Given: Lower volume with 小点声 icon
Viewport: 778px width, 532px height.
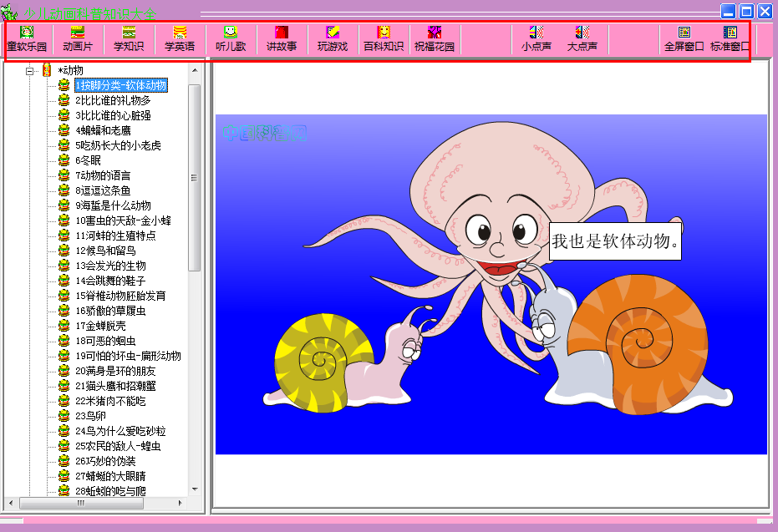Looking at the screenshot, I should click(536, 39).
